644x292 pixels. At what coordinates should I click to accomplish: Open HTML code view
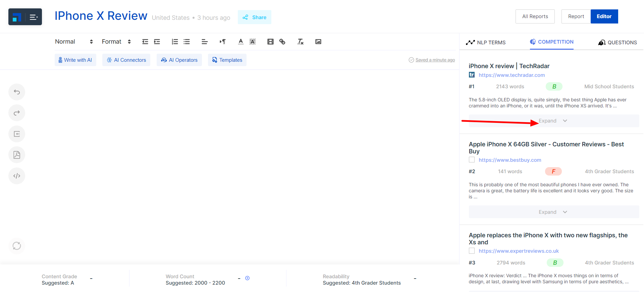coord(17,176)
